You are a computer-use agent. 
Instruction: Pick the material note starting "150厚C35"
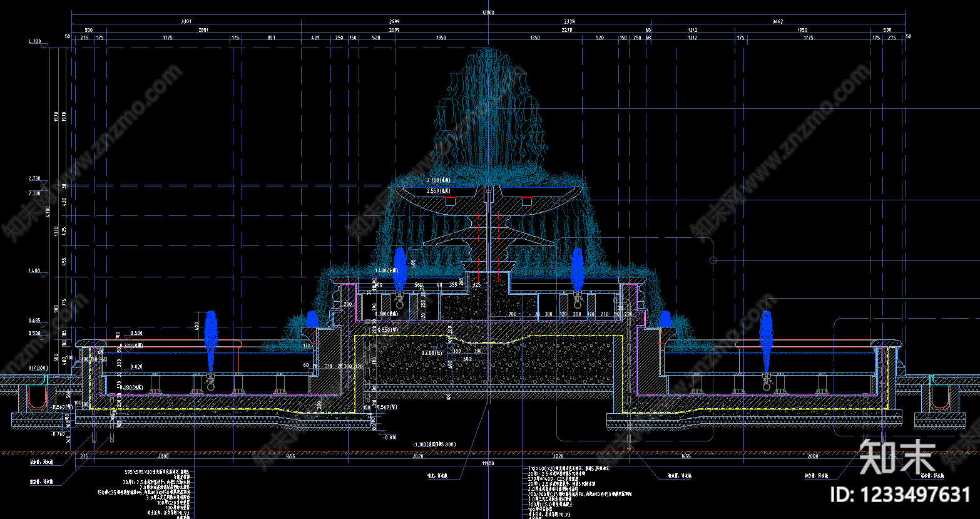[x=143, y=493]
